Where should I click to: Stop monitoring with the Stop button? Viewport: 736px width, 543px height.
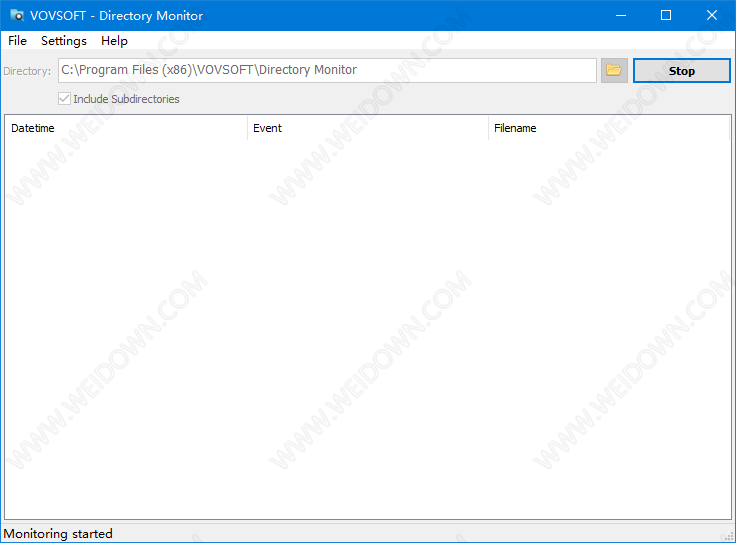pos(682,71)
